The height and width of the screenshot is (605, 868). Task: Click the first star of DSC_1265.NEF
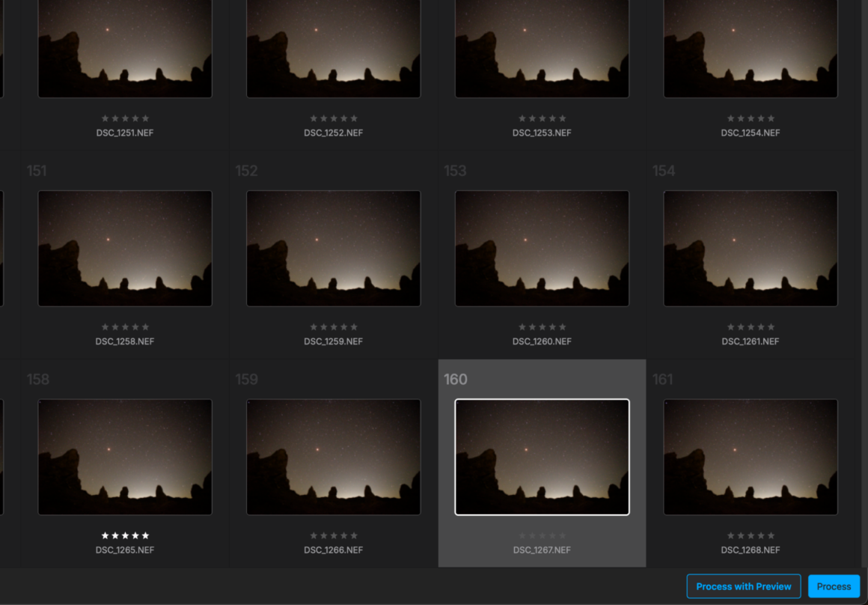[x=105, y=535]
